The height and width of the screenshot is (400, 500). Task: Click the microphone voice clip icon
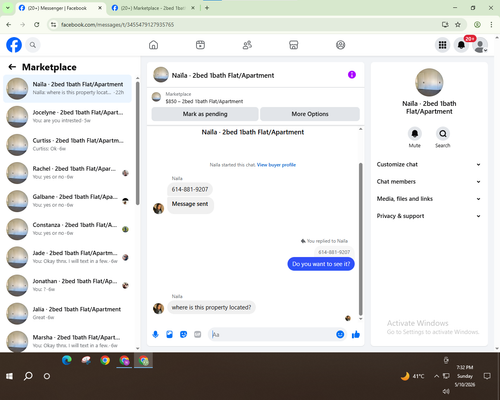[155, 334]
